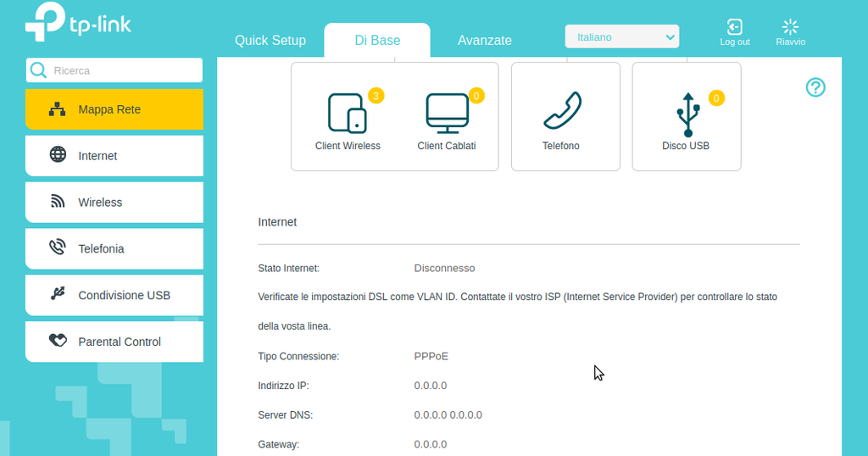Open Parental Control sidebar item

(114, 342)
